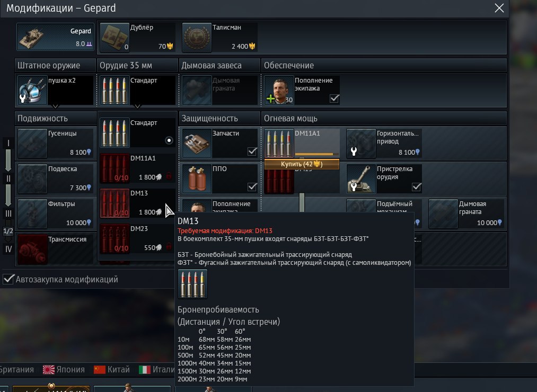
Task: Click the Обеспечение section header
Action: (384, 65)
